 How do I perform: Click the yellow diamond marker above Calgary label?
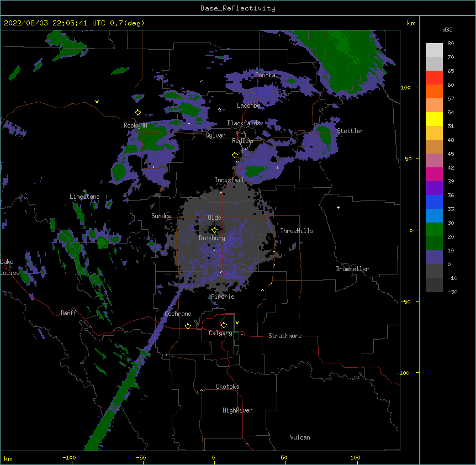point(224,325)
